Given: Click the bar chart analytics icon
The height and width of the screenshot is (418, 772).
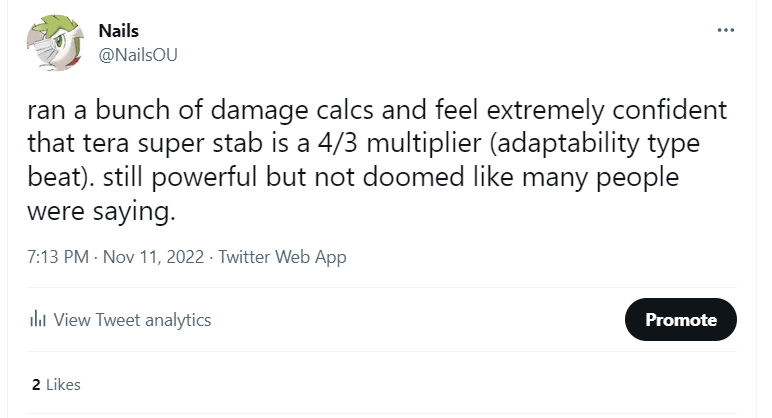Looking at the screenshot, I should 39,320.
